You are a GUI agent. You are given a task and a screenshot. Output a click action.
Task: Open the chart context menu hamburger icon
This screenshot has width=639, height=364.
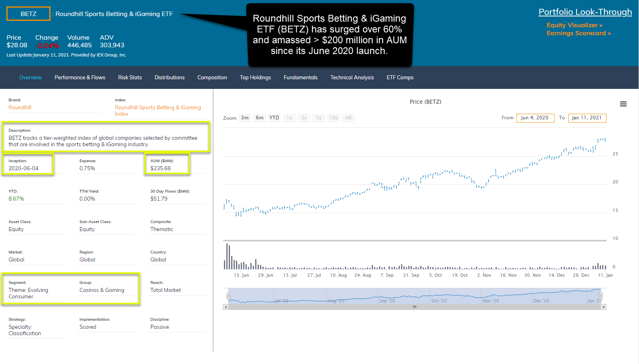[623, 104]
